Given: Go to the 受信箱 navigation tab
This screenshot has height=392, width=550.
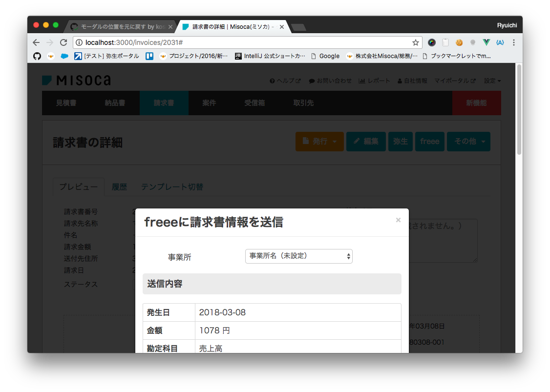Looking at the screenshot, I should coord(254,103).
